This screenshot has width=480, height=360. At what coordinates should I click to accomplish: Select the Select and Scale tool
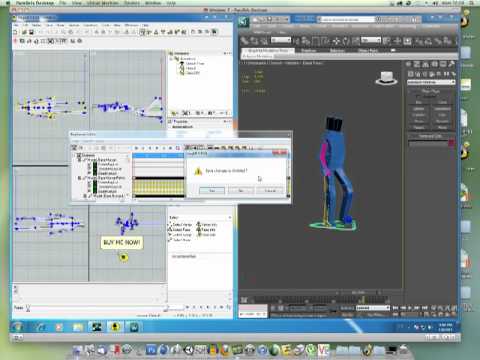point(356,41)
